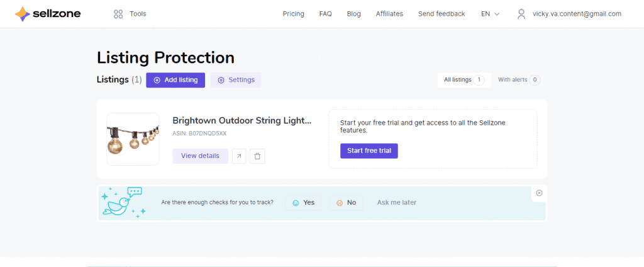Add a new listing
The height and width of the screenshot is (267, 644).
click(175, 80)
